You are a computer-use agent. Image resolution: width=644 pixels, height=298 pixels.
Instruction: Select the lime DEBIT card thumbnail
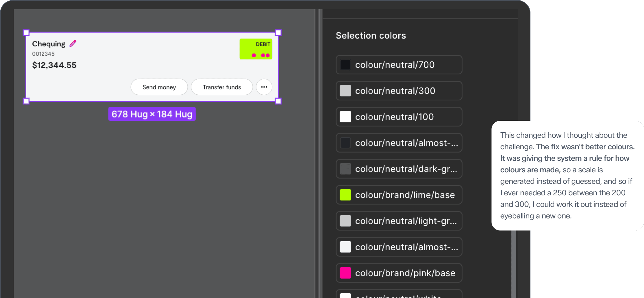pos(256,49)
